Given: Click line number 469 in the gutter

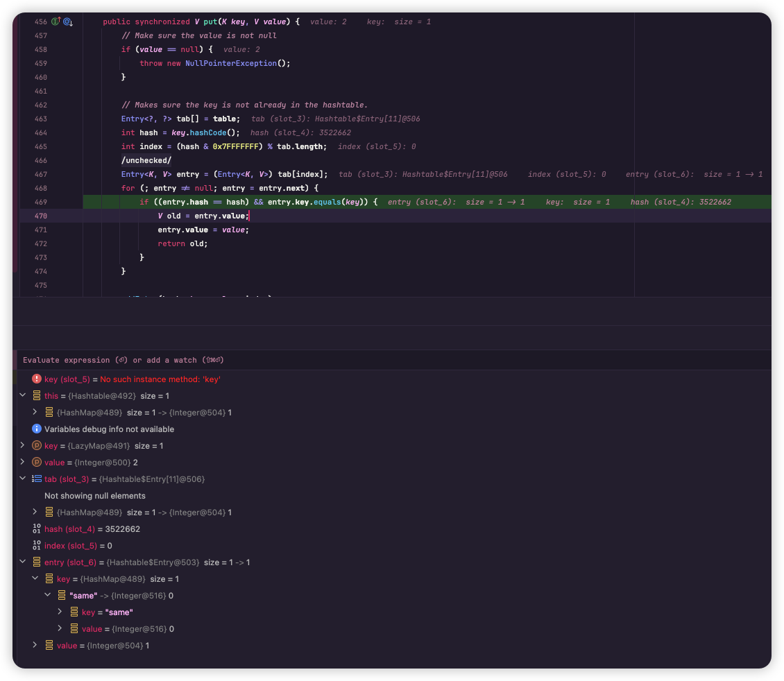Looking at the screenshot, I should click(40, 202).
